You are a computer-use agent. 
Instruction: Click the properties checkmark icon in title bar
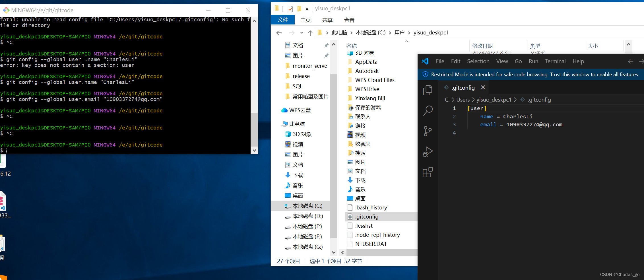coord(290,9)
